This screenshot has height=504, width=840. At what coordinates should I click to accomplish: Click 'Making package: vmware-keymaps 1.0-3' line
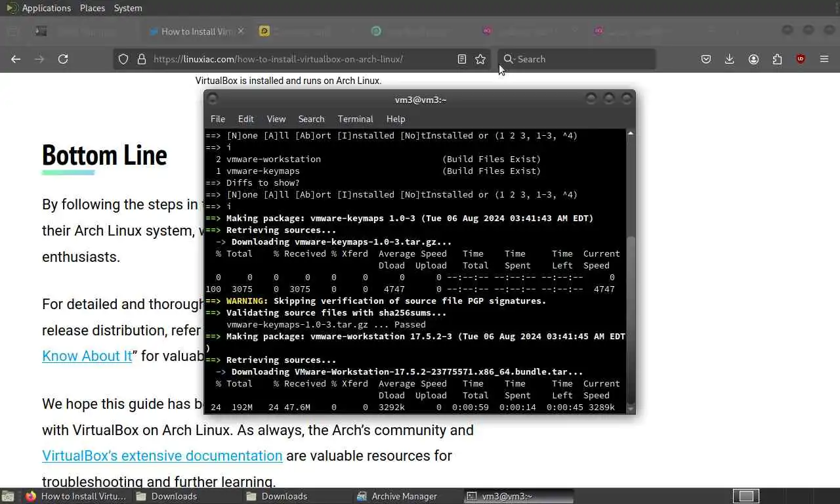(400, 218)
